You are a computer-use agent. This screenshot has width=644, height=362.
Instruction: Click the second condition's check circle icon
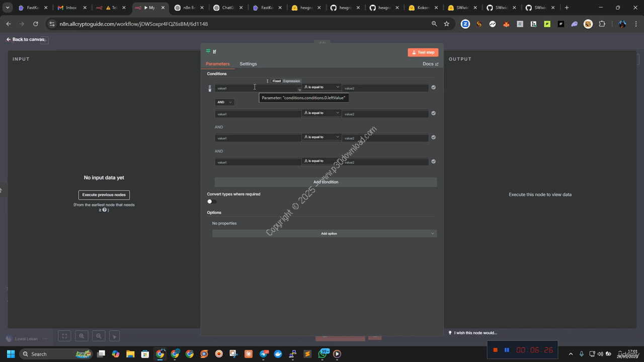click(433, 113)
